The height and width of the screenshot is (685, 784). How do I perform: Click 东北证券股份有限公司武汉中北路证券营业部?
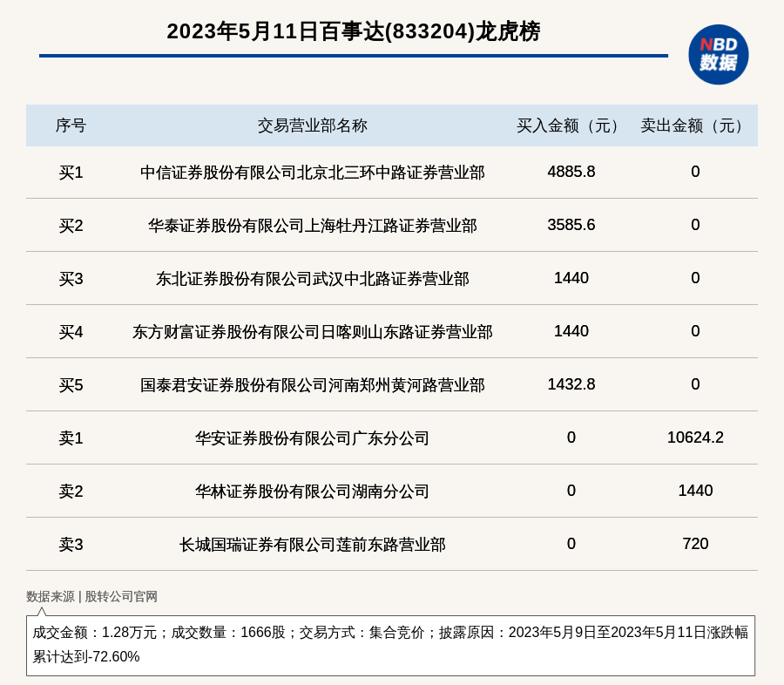[x=313, y=279]
